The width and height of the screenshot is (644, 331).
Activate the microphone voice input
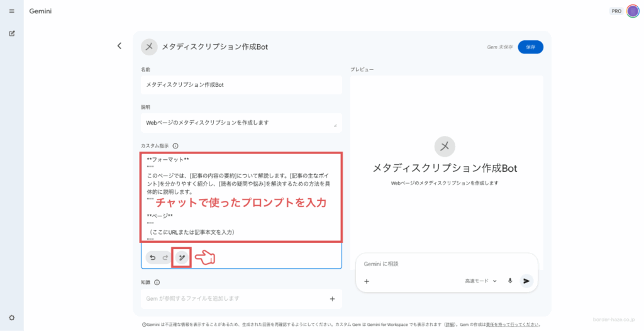510,281
